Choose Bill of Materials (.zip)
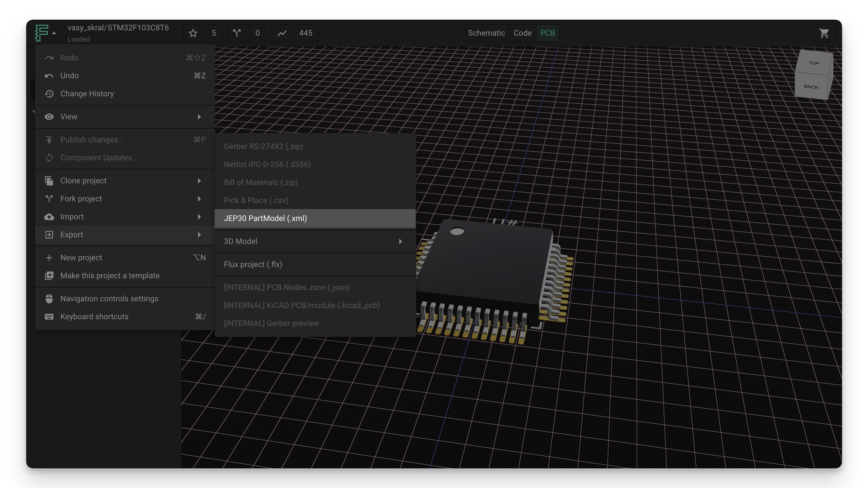The width and height of the screenshot is (868, 488). pos(315,182)
